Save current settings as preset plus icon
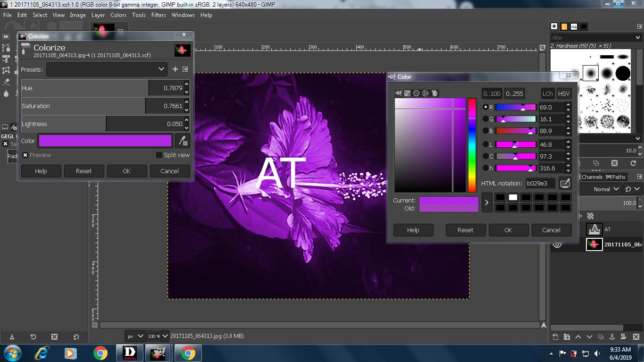 coord(175,69)
